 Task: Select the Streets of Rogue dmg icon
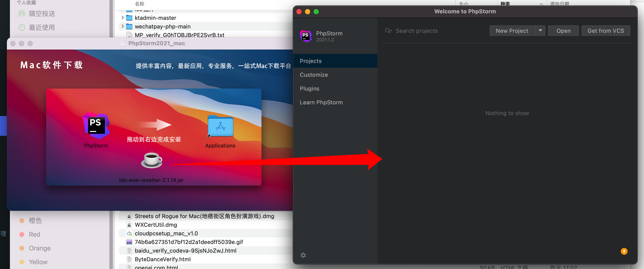(129, 216)
